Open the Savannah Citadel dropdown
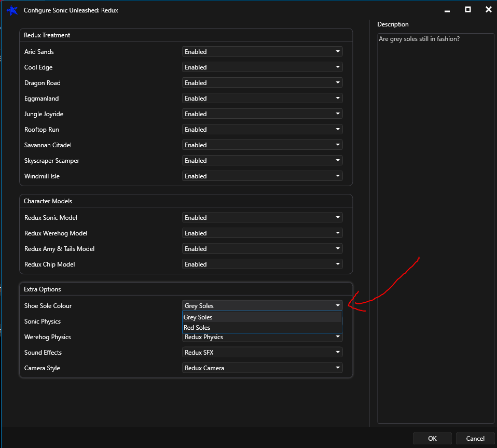The height and width of the screenshot is (448, 497). pyautogui.click(x=262, y=145)
